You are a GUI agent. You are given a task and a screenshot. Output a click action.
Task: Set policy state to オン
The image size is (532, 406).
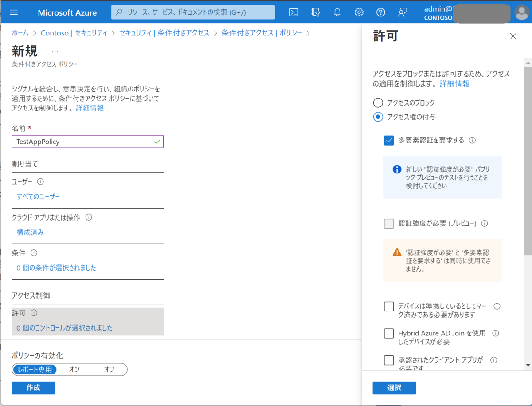tap(74, 369)
